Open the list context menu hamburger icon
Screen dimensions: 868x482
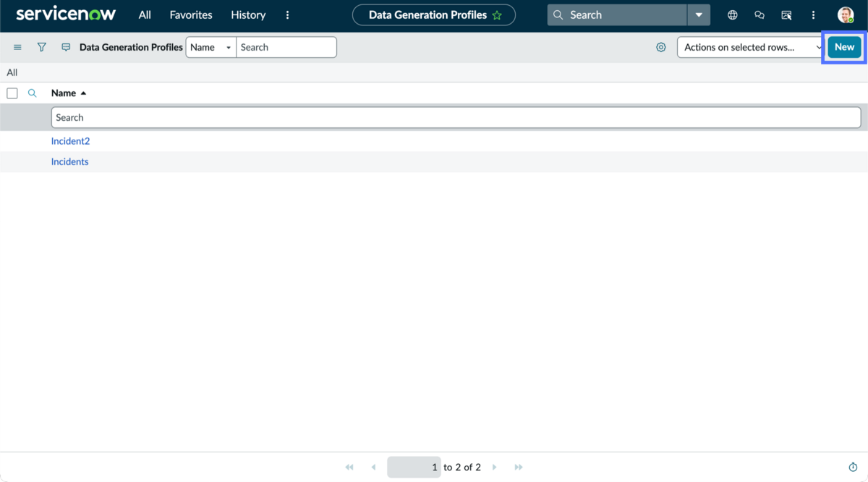[17, 47]
